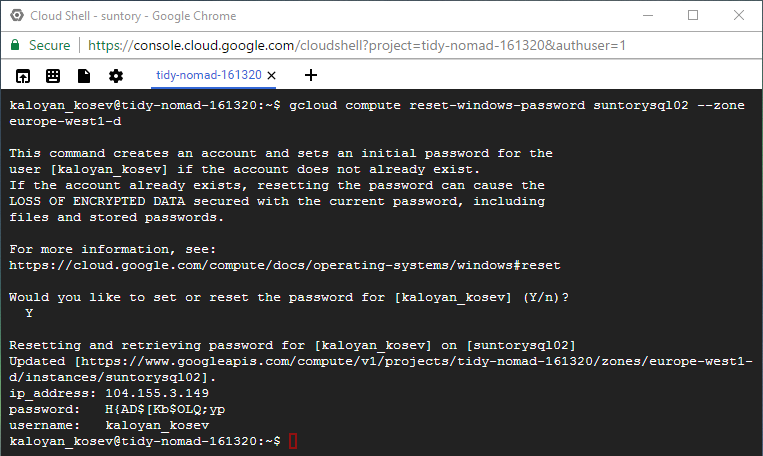Click the green secure padlock icon
This screenshot has height=456, width=763.
click(x=15, y=45)
